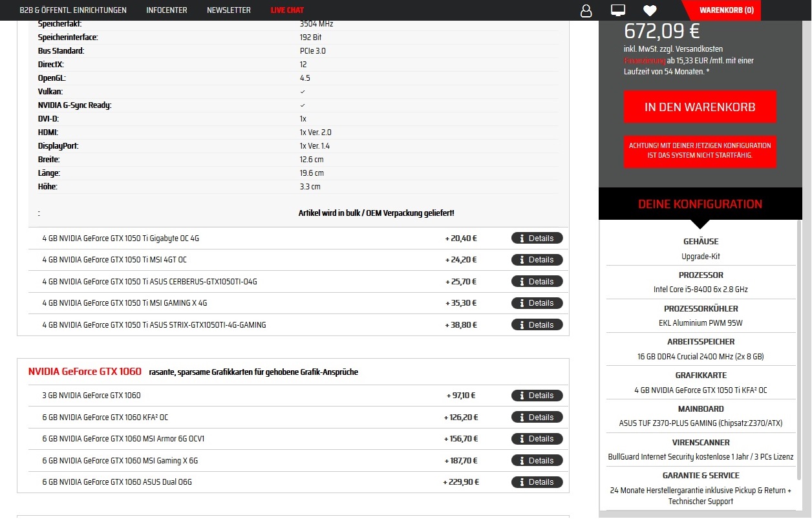The height and width of the screenshot is (519, 812).
Task: Click the Speicherinterface spec label
Action: [x=68, y=37]
